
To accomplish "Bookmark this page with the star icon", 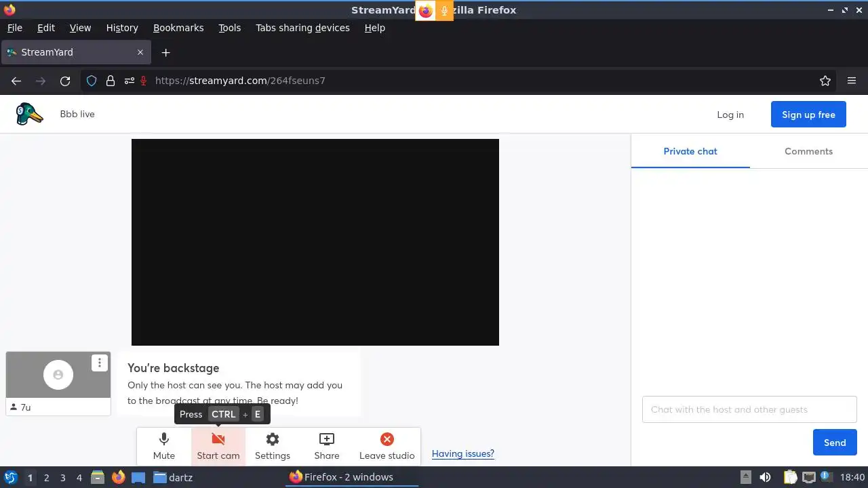I will point(825,81).
